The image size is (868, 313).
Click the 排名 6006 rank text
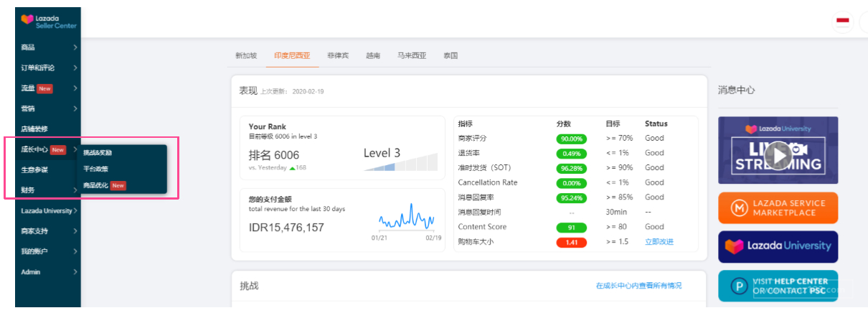(274, 155)
